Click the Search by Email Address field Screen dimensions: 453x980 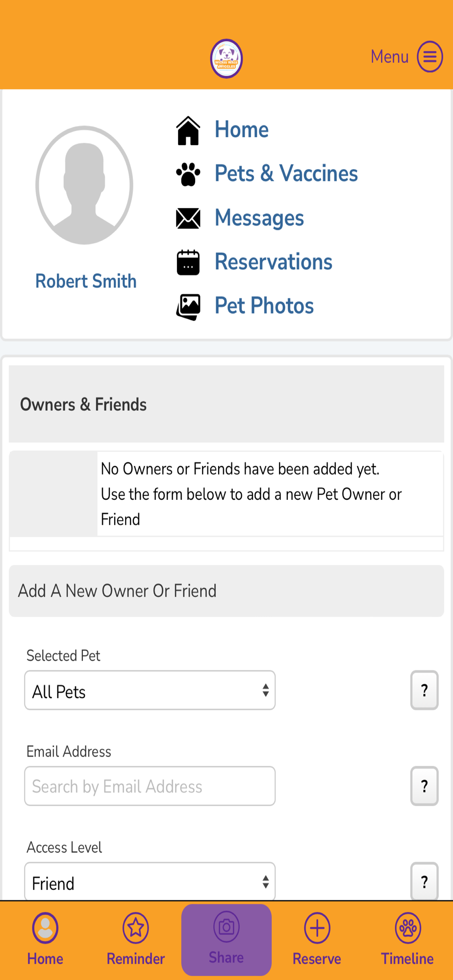[x=150, y=786]
